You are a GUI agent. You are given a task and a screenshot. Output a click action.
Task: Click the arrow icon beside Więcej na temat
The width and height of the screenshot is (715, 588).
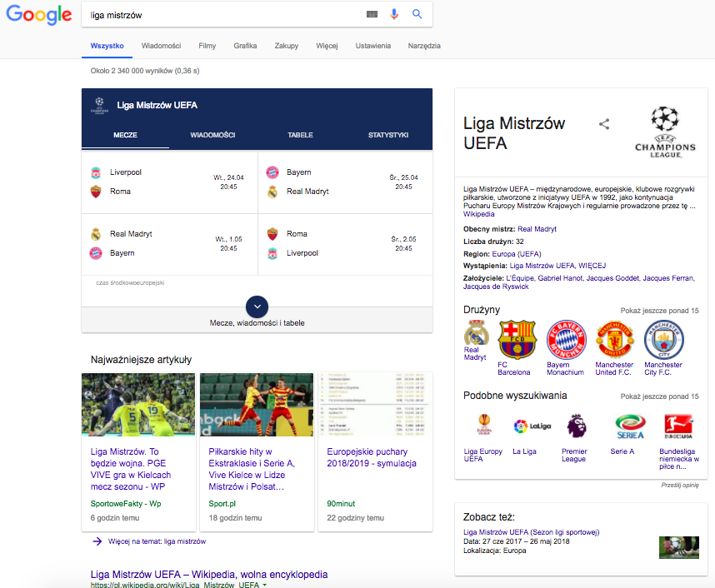(97, 541)
